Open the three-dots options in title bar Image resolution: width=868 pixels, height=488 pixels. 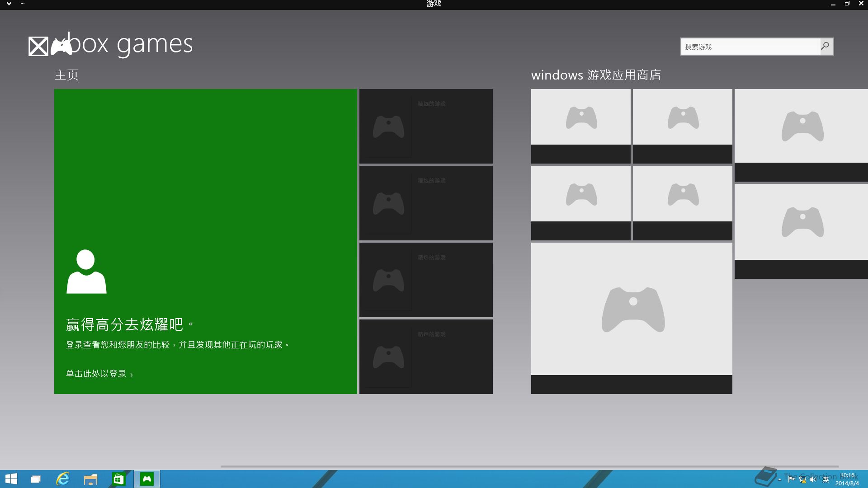click(x=23, y=4)
